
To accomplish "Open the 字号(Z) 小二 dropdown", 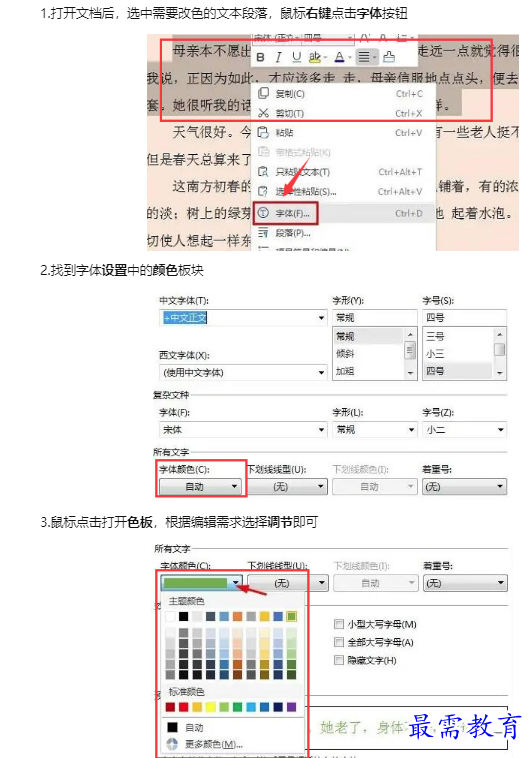I will pos(464,429).
